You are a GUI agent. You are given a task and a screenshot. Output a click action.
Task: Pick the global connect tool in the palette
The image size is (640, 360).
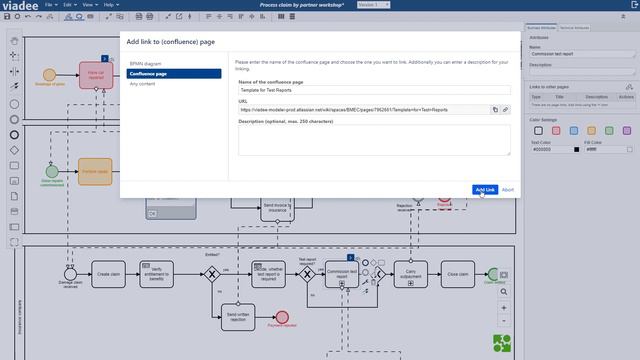coord(14,86)
